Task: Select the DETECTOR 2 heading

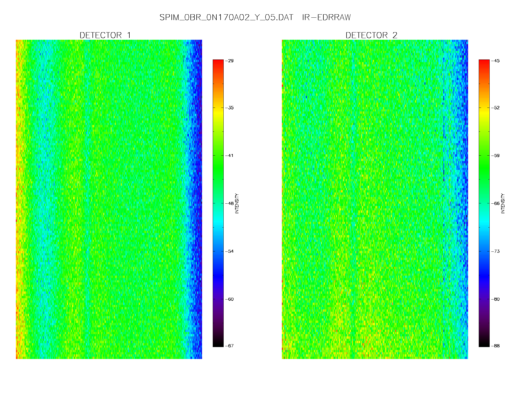Action: [x=371, y=35]
